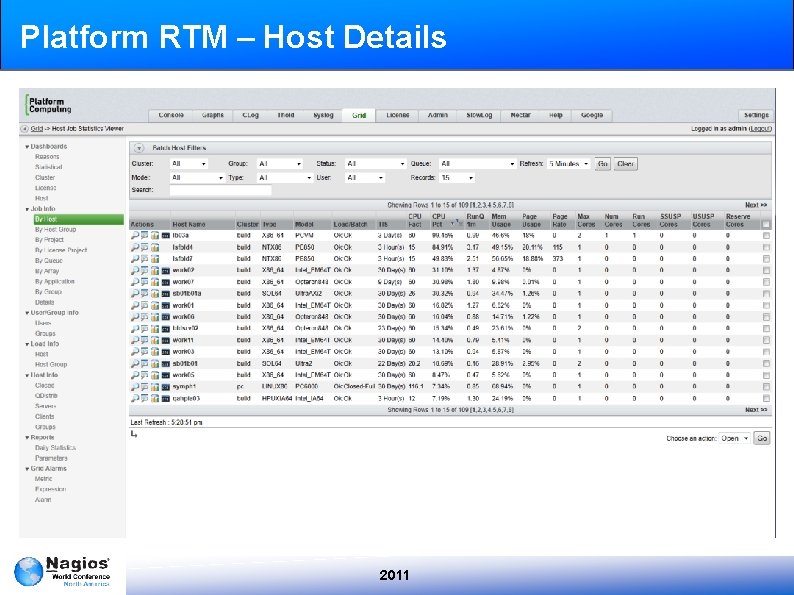The width and height of the screenshot is (794, 595).
Task: Collapse the Batch Host Filters panel
Action: coord(139,148)
